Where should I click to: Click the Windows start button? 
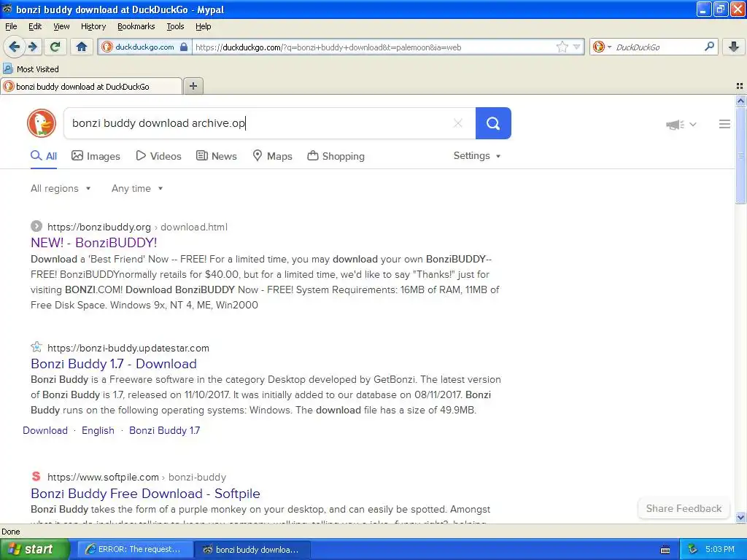(x=34, y=549)
